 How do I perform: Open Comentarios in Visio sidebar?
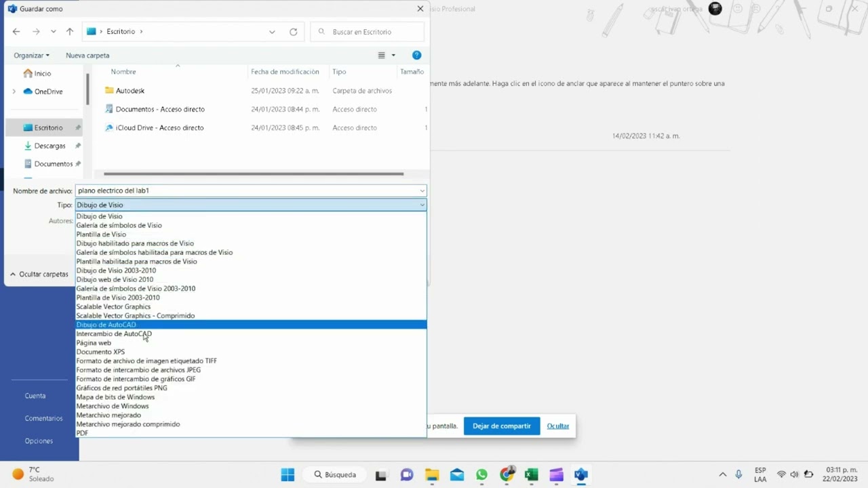(x=43, y=418)
